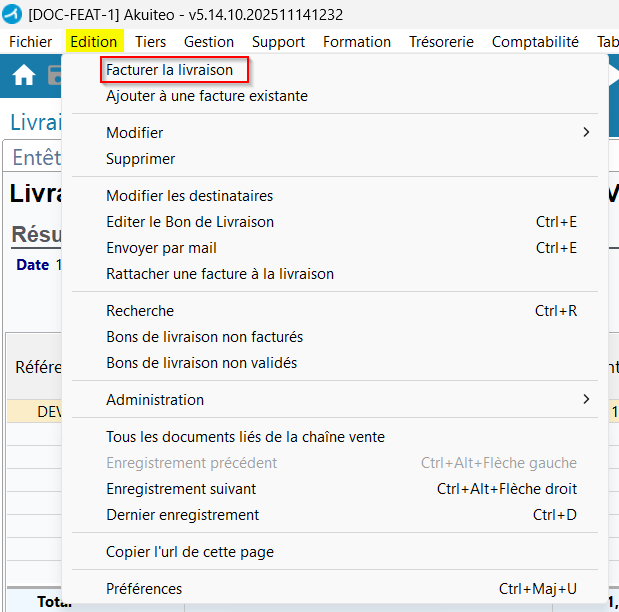
Task: Click the Home icon in the toolbar
Action: pos(23,76)
